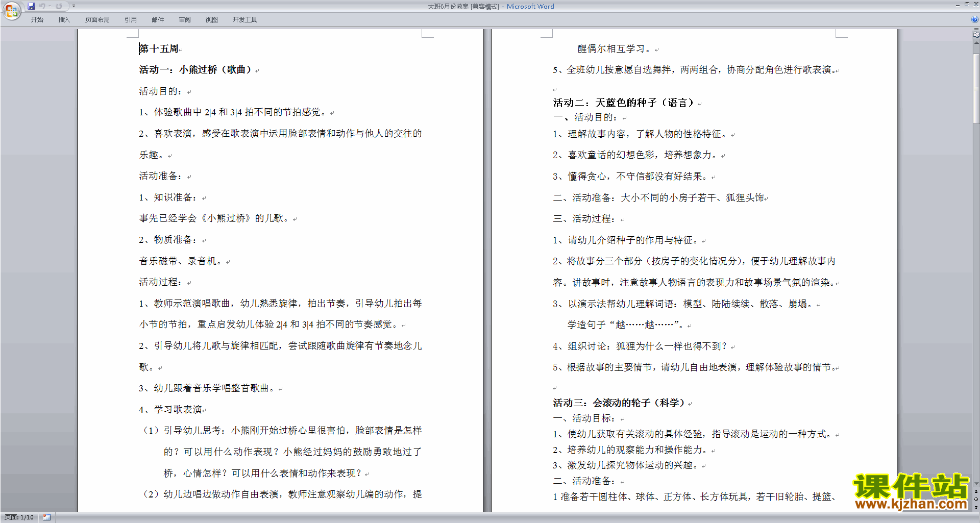Open the round Office button menu

11,10
